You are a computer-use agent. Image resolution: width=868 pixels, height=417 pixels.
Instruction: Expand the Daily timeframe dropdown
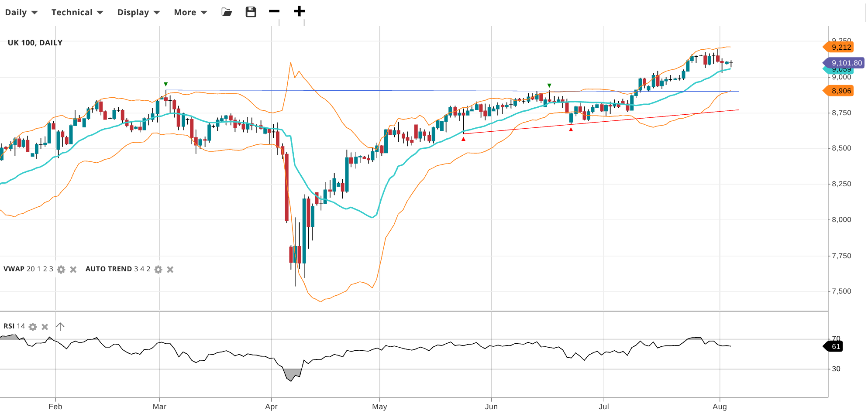[x=21, y=12]
